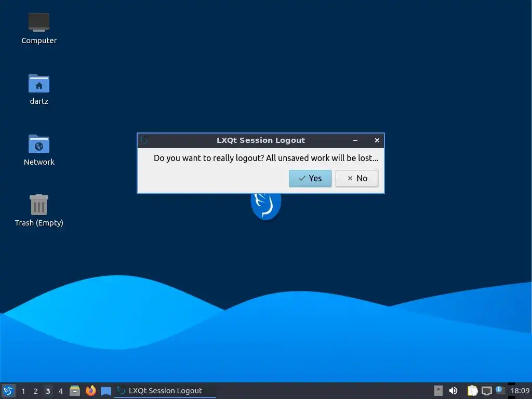
Task: Open the clipboard manager tray icon
Action: pos(472,391)
